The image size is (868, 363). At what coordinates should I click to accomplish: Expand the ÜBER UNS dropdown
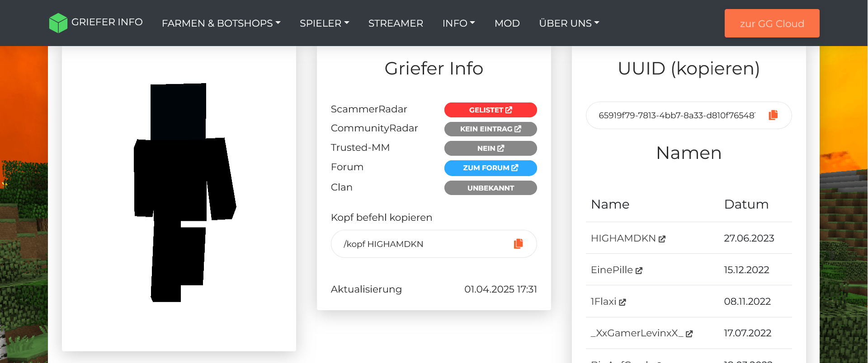[x=569, y=23]
